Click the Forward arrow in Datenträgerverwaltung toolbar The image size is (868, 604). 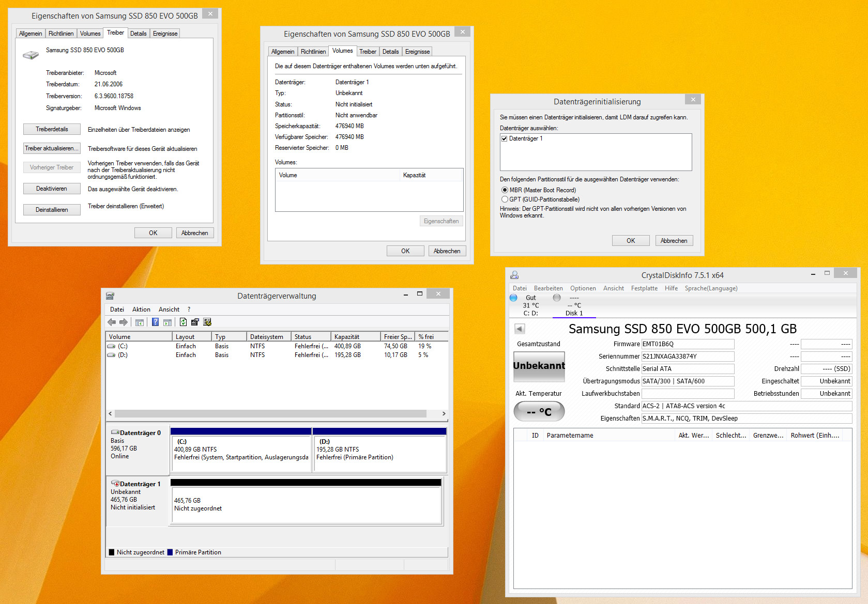(124, 322)
